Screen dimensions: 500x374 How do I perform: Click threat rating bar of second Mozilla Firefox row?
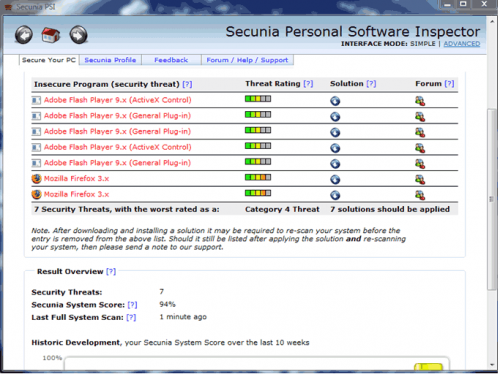point(258,193)
